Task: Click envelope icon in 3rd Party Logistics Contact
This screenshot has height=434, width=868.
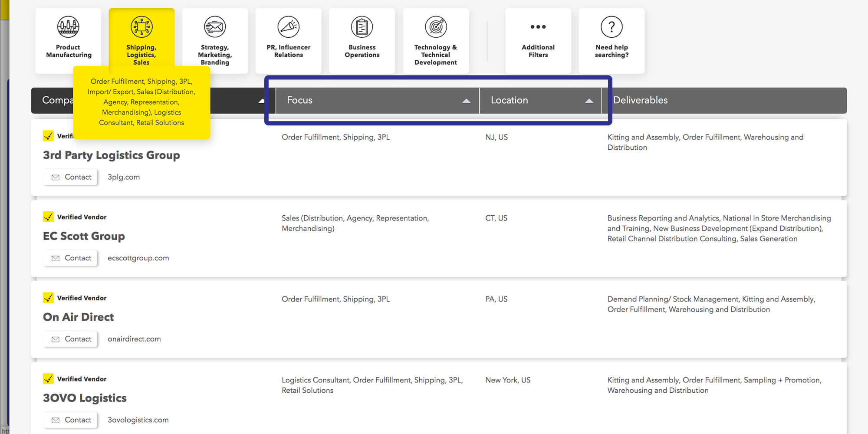Action: click(x=56, y=178)
